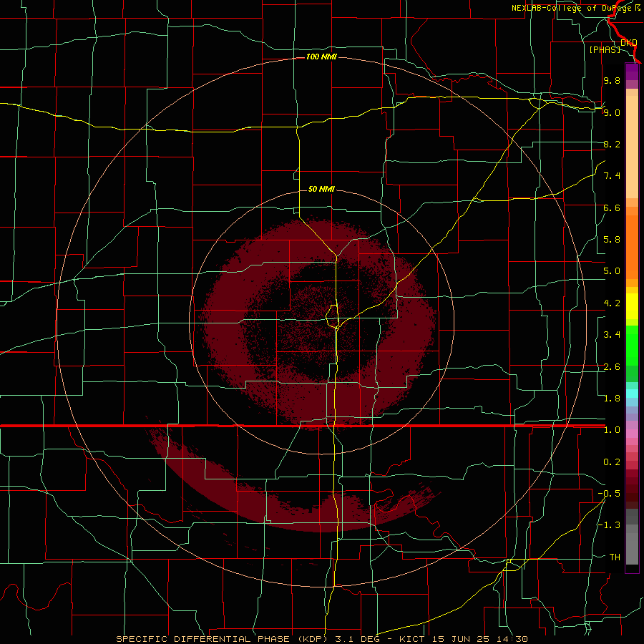The image size is (644, 644).
Task: Click the KDP product caption at the bottom
Action: click(322, 639)
